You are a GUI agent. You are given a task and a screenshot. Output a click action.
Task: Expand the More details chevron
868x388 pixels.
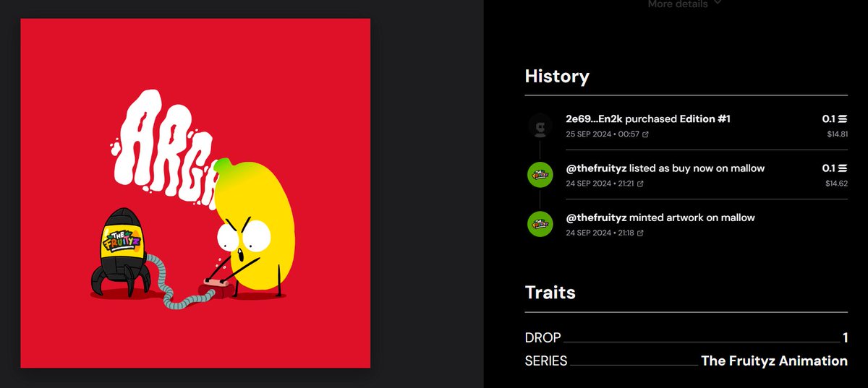point(718,4)
